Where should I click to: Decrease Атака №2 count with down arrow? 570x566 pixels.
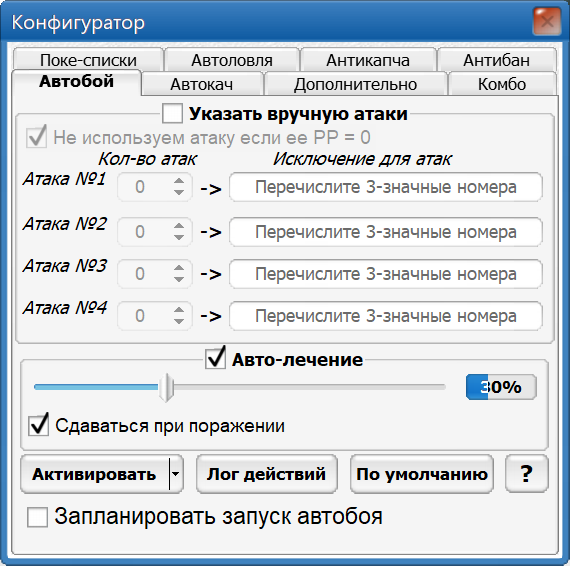[179, 238]
